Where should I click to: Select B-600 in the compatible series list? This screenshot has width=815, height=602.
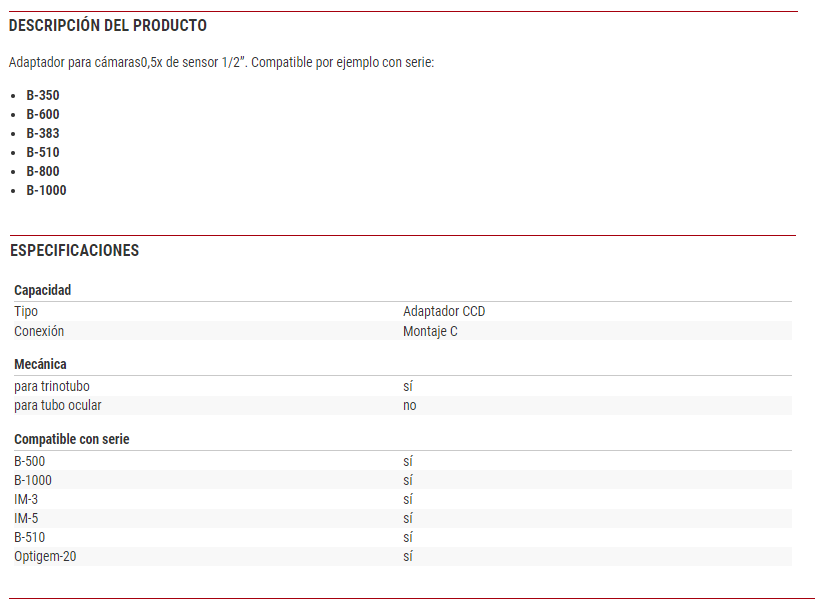43,114
